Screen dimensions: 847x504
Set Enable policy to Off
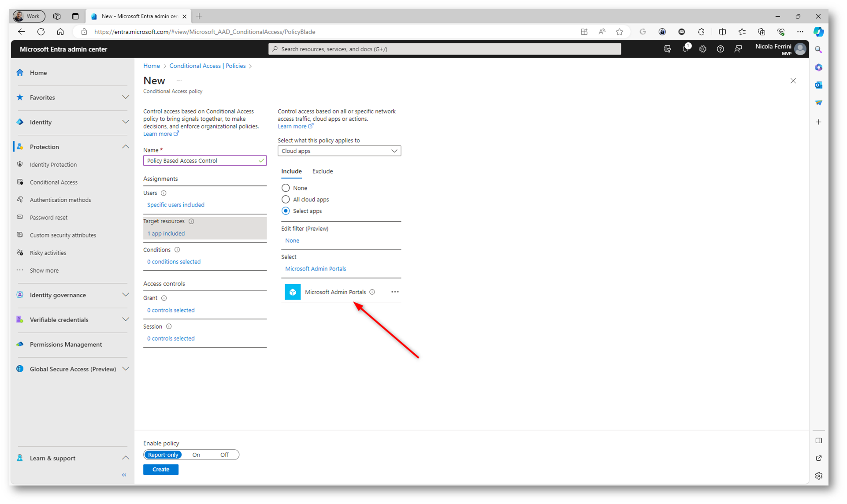tap(224, 455)
